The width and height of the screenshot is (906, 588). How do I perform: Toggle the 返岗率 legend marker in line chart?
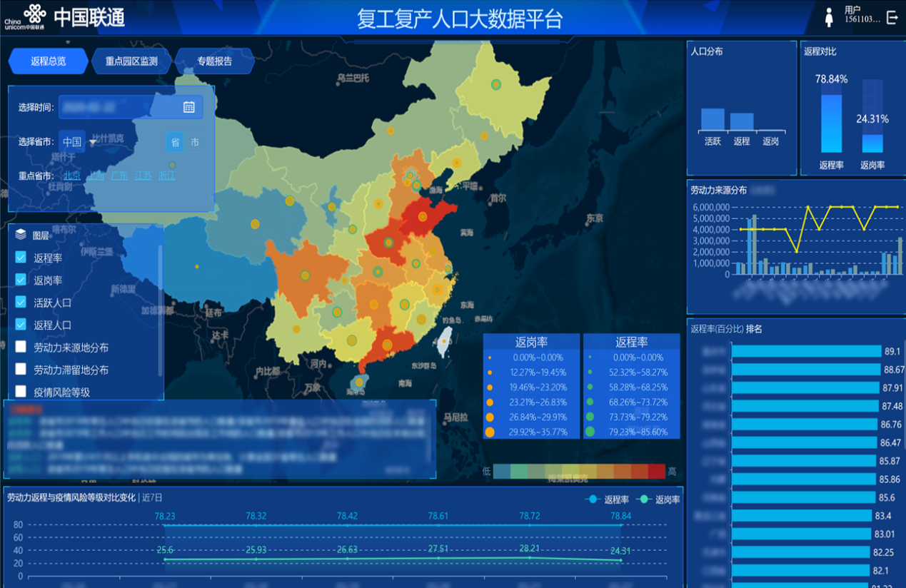click(645, 500)
